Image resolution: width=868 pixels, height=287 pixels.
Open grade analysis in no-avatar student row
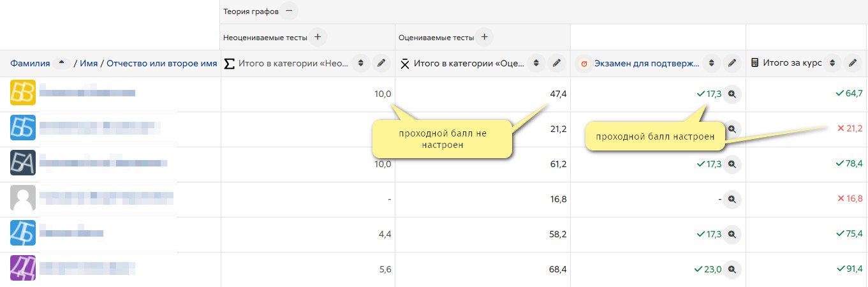732,199
